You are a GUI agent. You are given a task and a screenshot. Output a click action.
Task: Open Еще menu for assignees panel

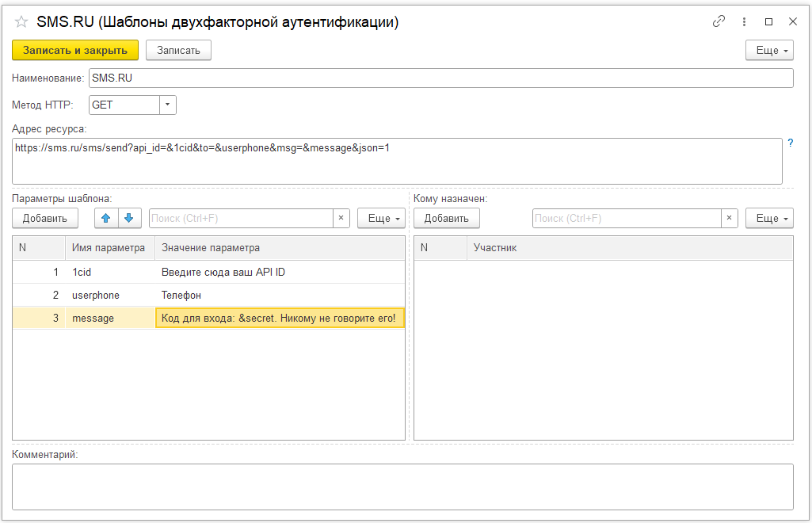769,218
